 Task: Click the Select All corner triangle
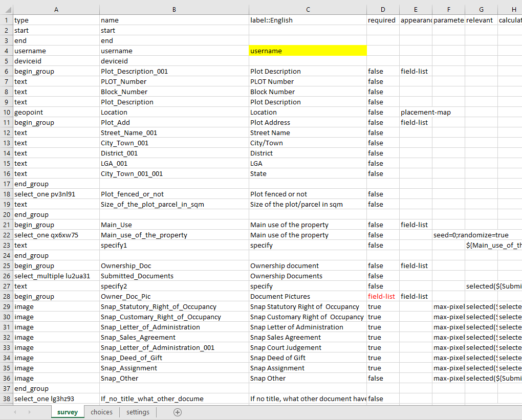6,9
